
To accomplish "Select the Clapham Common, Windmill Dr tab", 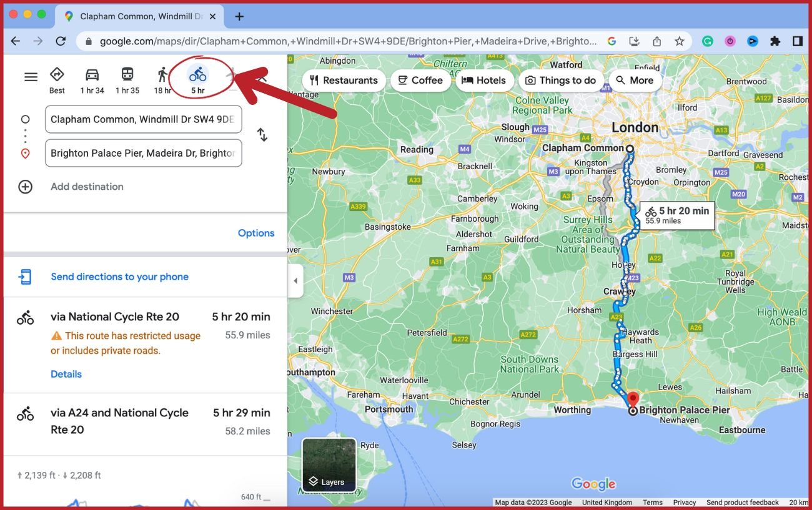I will point(139,17).
